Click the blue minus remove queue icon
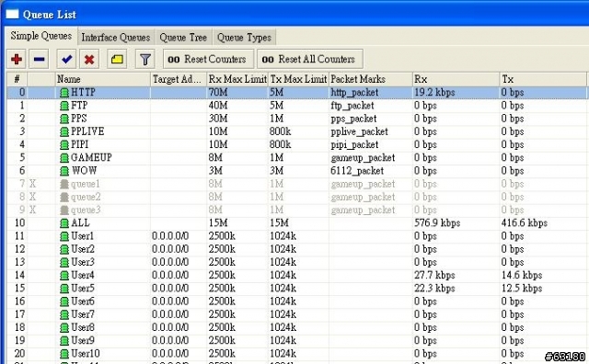Image resolution: width=589 pixels, height=364 pixels. coord(39,60)
